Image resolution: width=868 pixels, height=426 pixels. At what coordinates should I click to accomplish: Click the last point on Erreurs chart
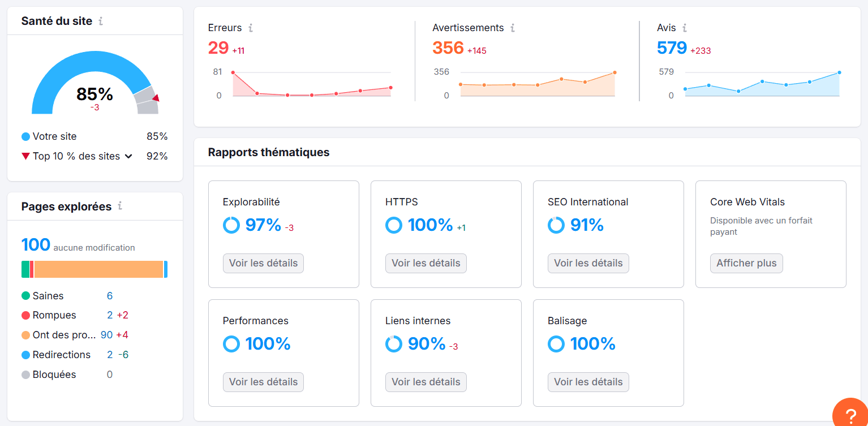390,88
